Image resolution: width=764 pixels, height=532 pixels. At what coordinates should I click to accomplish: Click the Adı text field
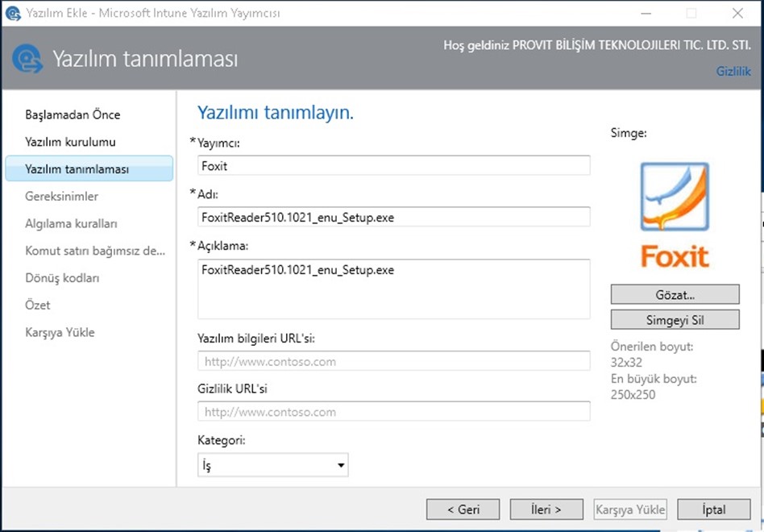tap(394, 217)
